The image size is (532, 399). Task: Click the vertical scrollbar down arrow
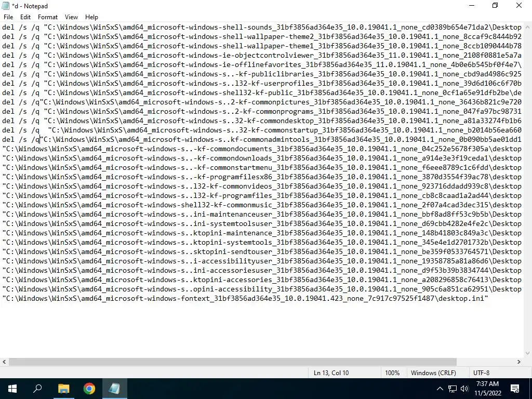pos(528,353)
